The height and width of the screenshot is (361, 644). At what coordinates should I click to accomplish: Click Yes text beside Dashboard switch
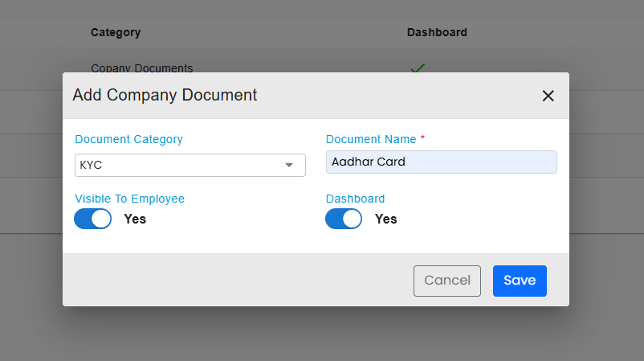pyautogui.click(x=386, y=219)
